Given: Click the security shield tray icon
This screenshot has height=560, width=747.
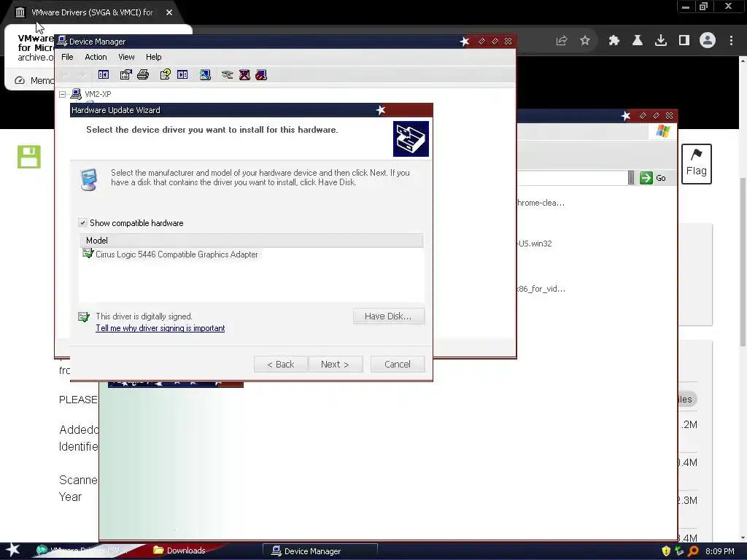Looking at the screenshot, I should (666, 551).
